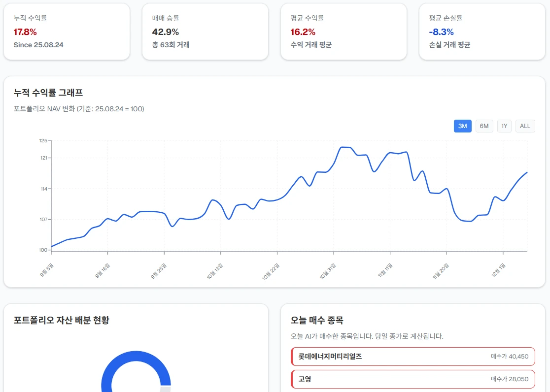Click the 포트폴리오 자산 배분 현황 heading
This screenshot has width=550, height=392.
62,320
